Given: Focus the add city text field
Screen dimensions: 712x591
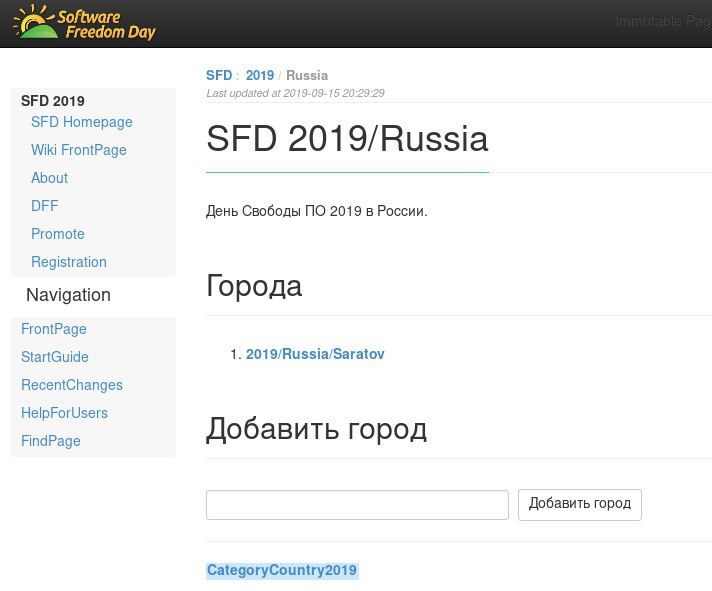Looking at the screenshot, I should click(357, 505).
